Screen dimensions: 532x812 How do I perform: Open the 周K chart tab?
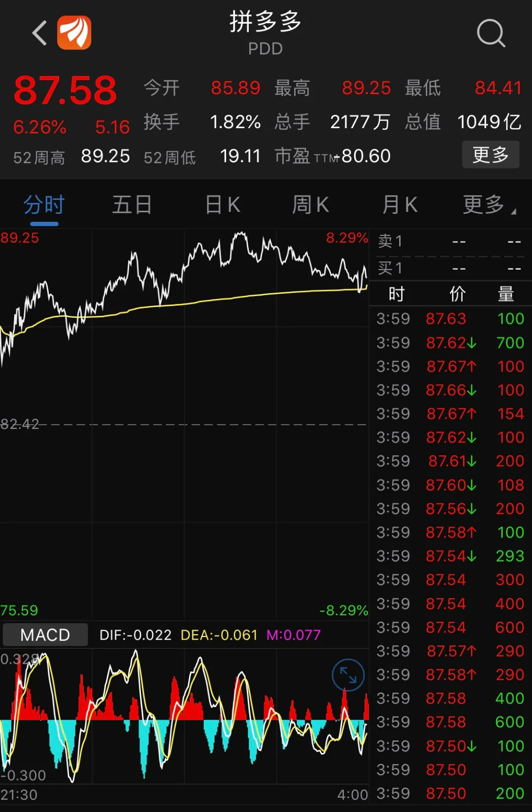click(x=310, y=205)
